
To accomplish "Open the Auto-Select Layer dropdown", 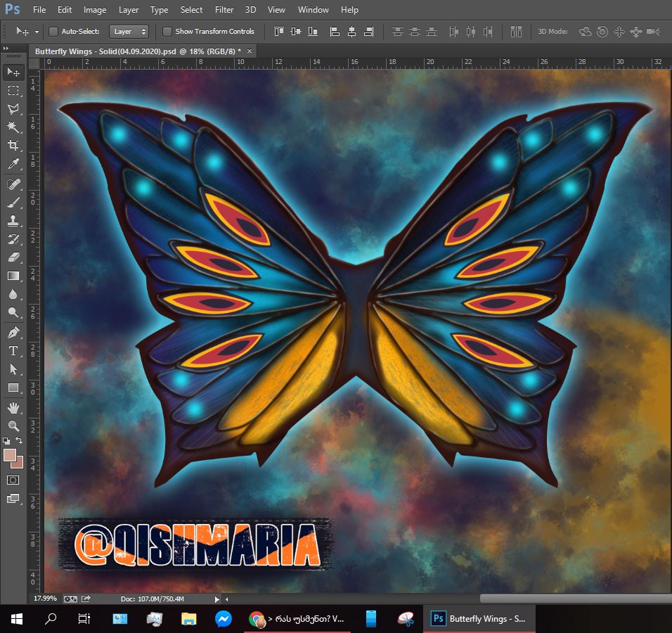I will click(129, 32).
